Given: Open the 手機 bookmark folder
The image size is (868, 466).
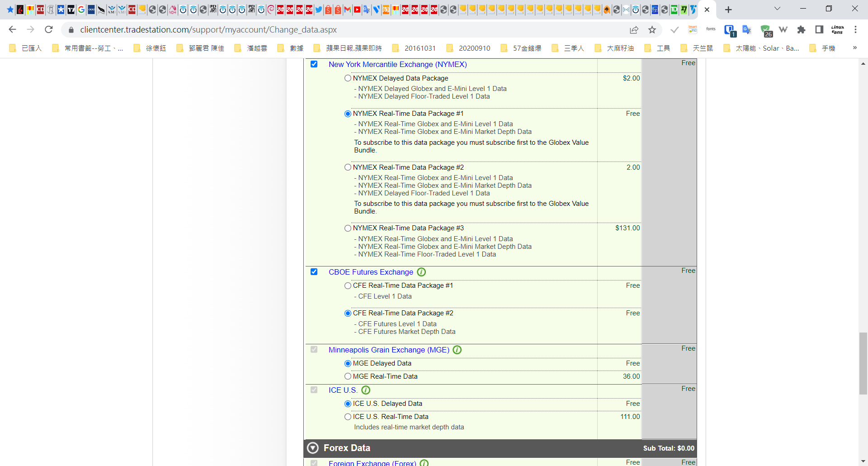Looking at the screenshot, I should click(x=822, y=48).
